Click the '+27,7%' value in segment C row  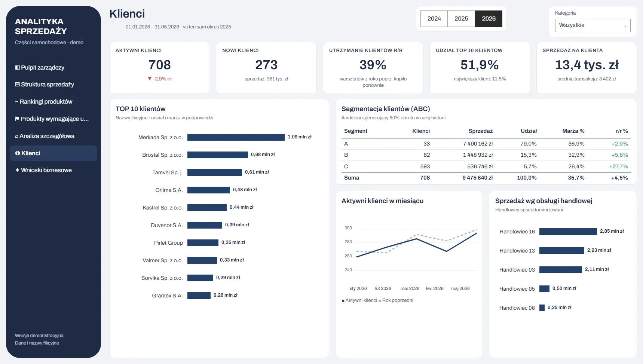tap(619, 166)
